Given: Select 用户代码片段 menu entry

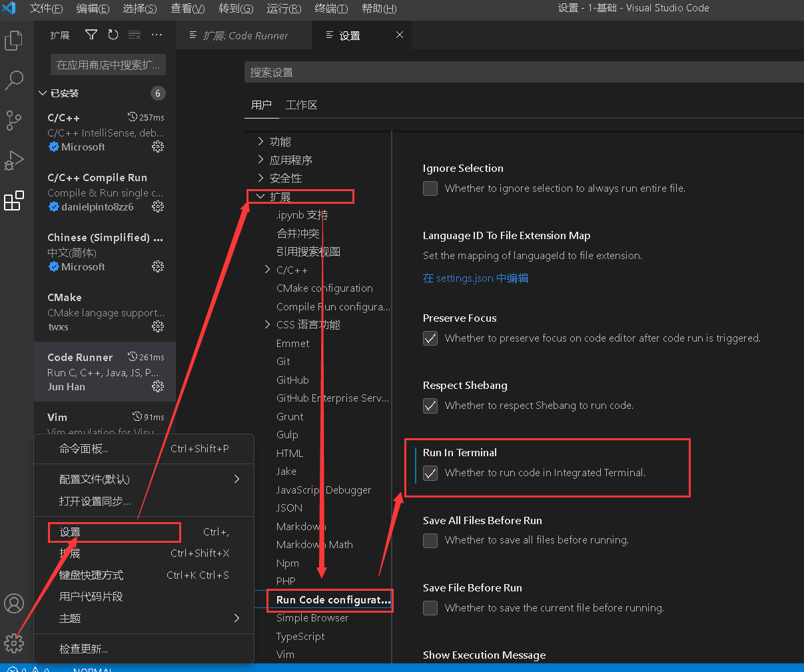Looking at the screenshot, I should [x=144, y=596].
